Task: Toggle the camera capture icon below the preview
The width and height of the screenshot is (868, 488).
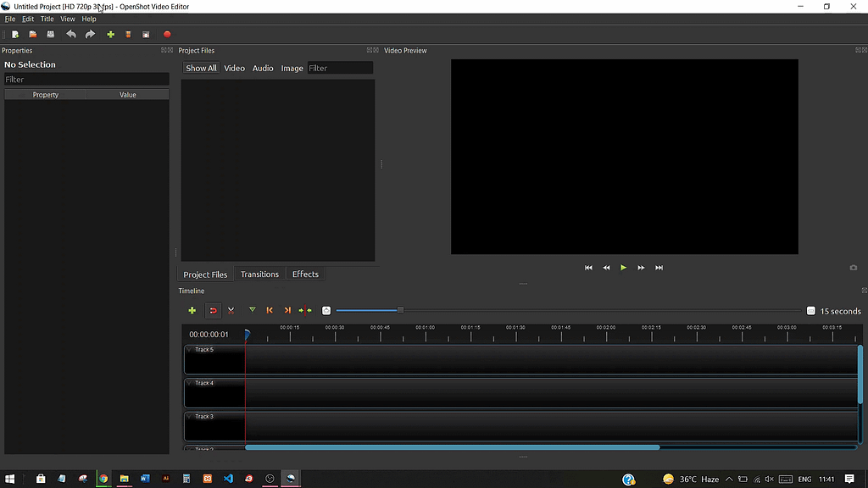Action: pos(853,268)
